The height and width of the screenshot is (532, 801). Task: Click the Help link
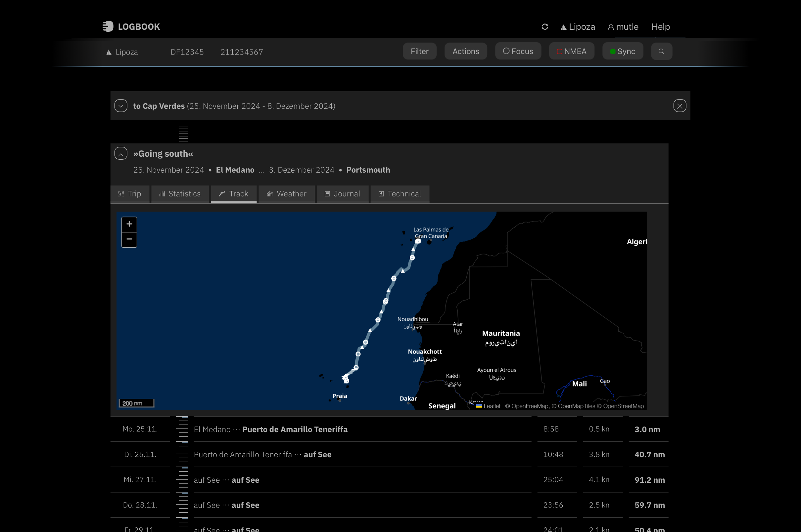[660, 26]
